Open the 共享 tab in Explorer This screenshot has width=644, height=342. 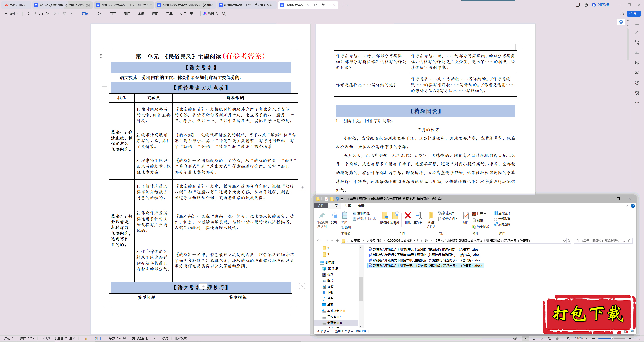pyautogui.click(x=348, y=206)
